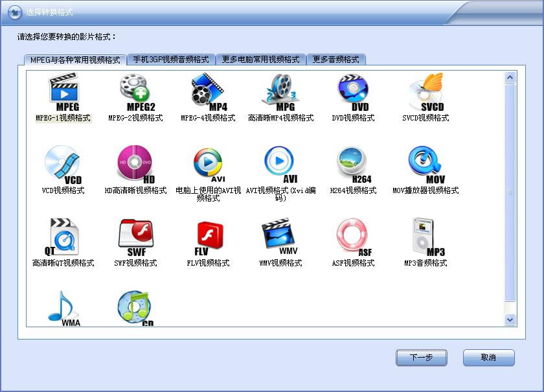Click the MPEG-4视频格式 label
The width and height of the screenshot is (544, 392).
pos(208,118)
